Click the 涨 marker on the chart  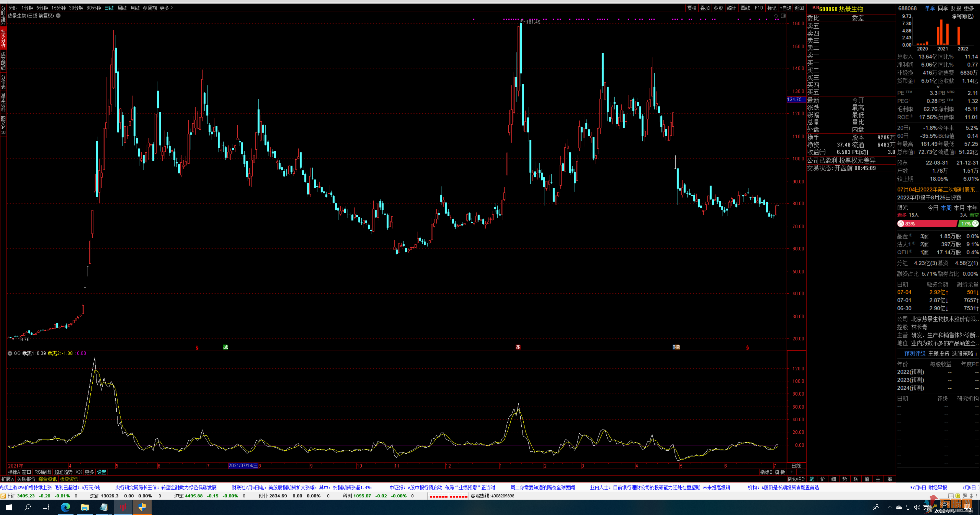point(518,347)
